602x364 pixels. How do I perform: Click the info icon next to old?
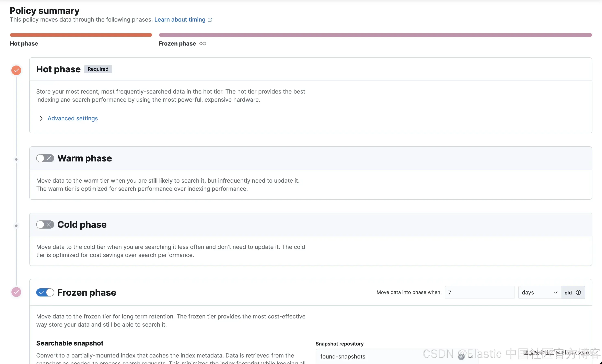(x=578, y=292)
